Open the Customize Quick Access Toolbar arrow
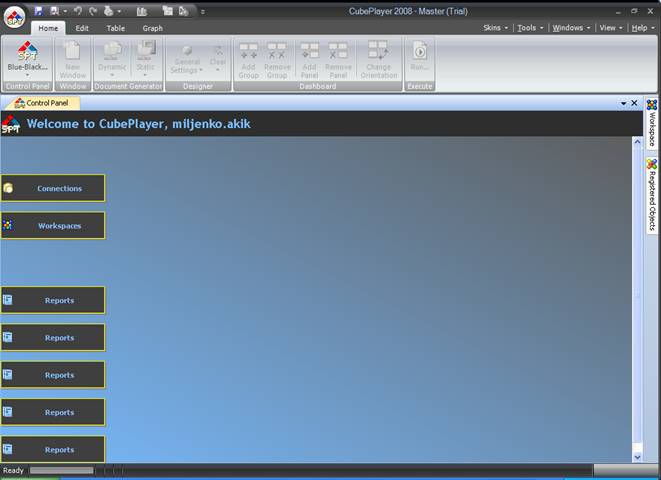This screenshot has width=661, height=480. (203, 12)
